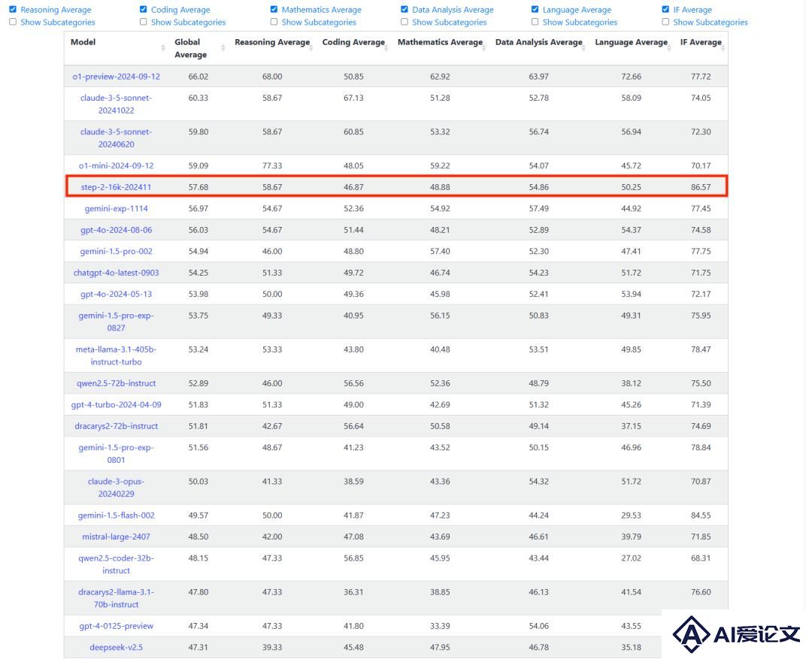Screen dimensions: 812x659
Task: Select the 84.55 IF average cell
Action: pyautogui.click(x=701, y=515)
